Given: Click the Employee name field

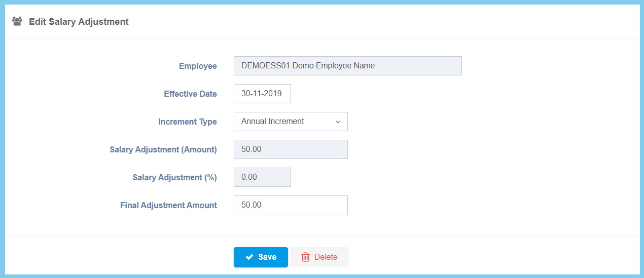Looking at the screenshot, I should tap(347, 66).
